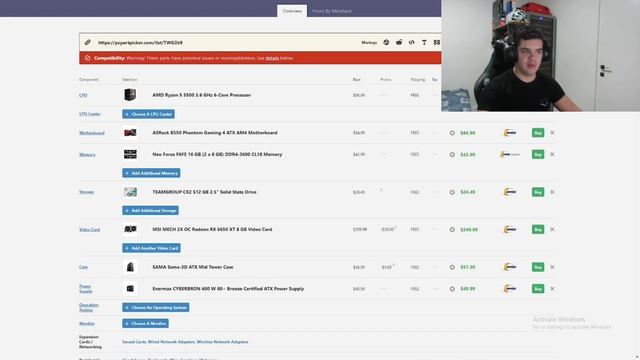640x360 pixels.
Task: Click the merchant logo in the motherboard row
Action: (510, 133)
